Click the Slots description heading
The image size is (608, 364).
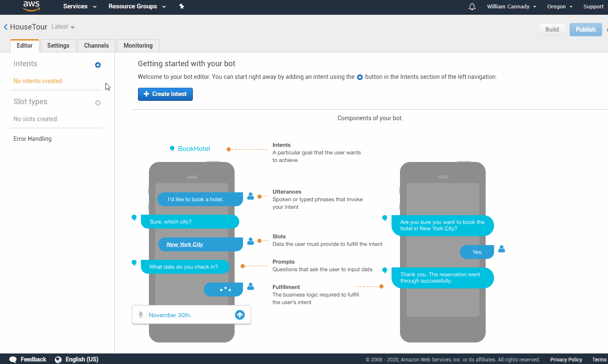tap(279, 236)
